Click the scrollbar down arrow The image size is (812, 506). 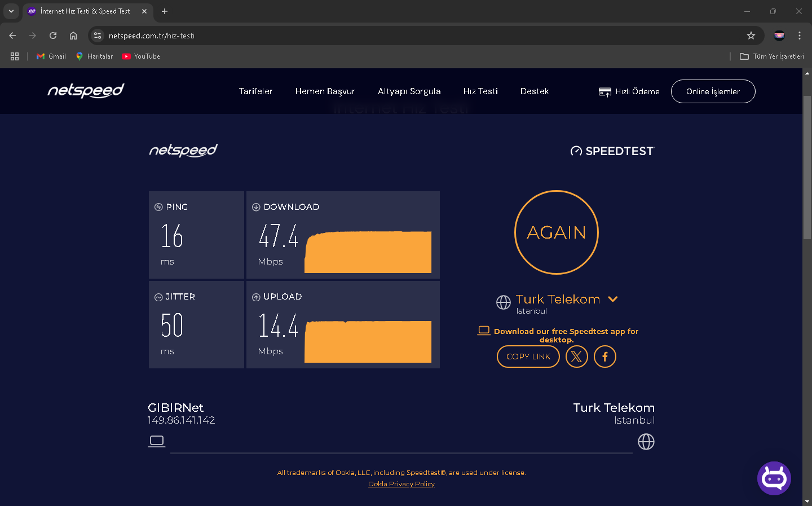(807, 501)
